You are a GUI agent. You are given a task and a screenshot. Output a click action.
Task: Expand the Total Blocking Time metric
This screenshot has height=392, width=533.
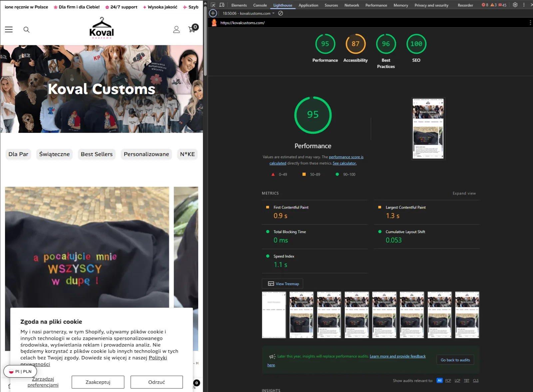[x=315, y=236]
